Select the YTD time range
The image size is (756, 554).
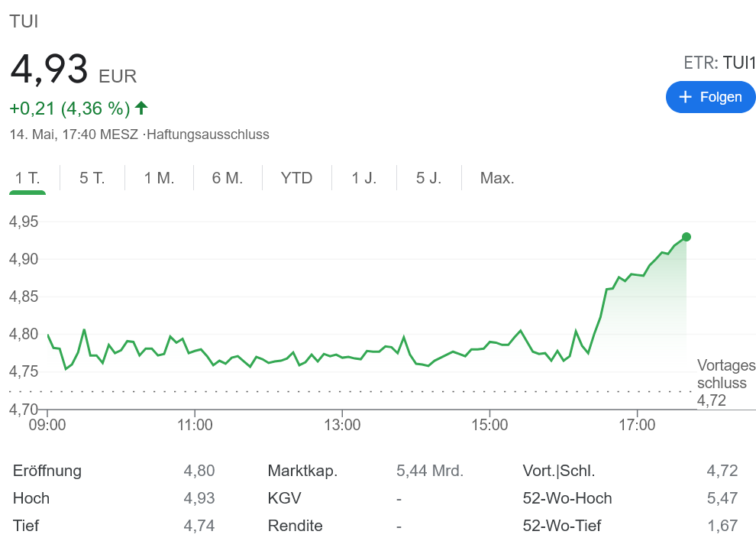[x=296, y=178]
